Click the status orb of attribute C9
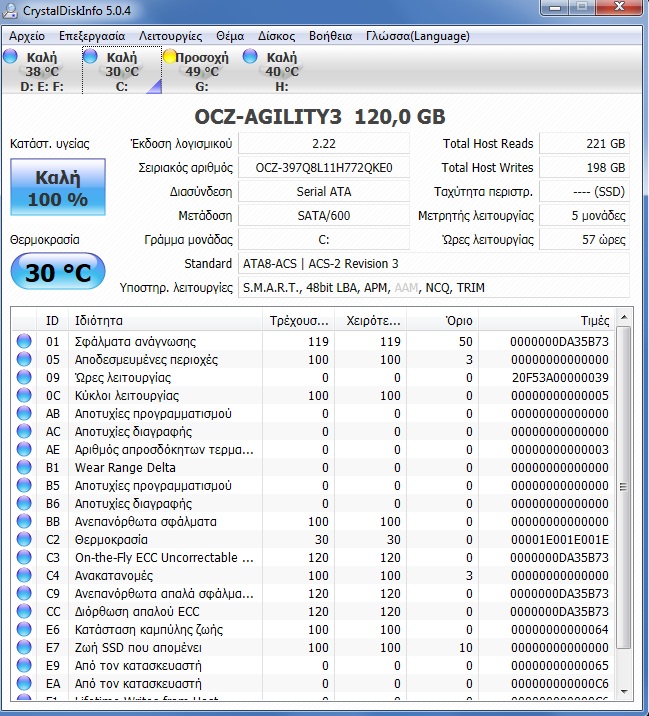Screen dimensions: 649x716 (x=24, y=593)
